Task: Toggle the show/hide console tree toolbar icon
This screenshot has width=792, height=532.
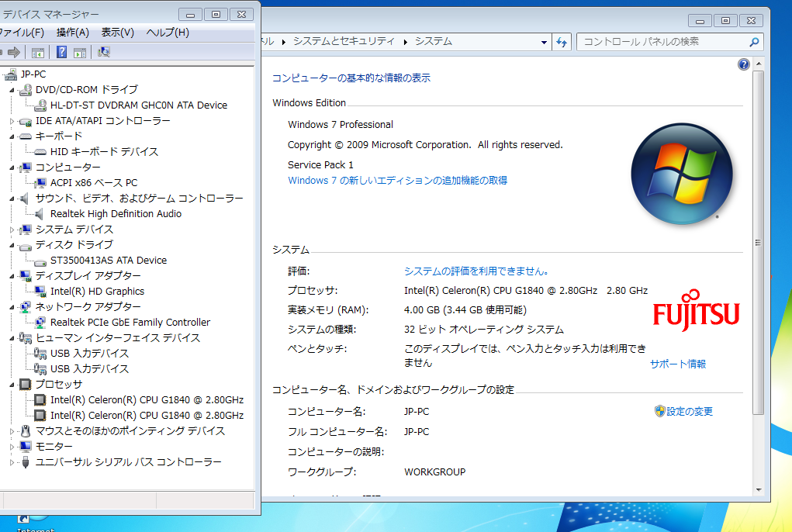Action: click(38, 52)
